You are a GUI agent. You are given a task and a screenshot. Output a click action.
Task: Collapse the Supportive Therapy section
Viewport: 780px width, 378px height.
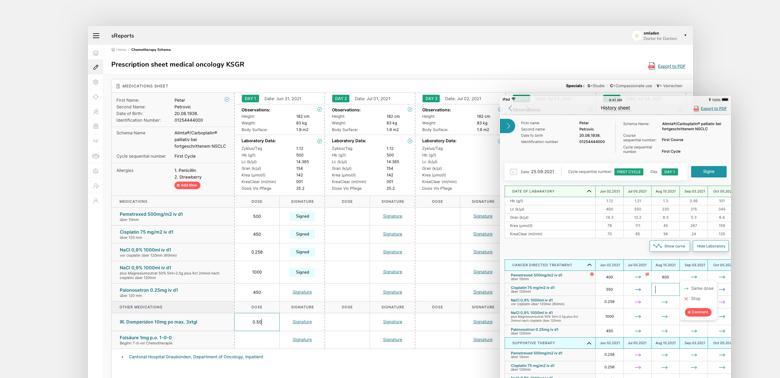[589, 343]
